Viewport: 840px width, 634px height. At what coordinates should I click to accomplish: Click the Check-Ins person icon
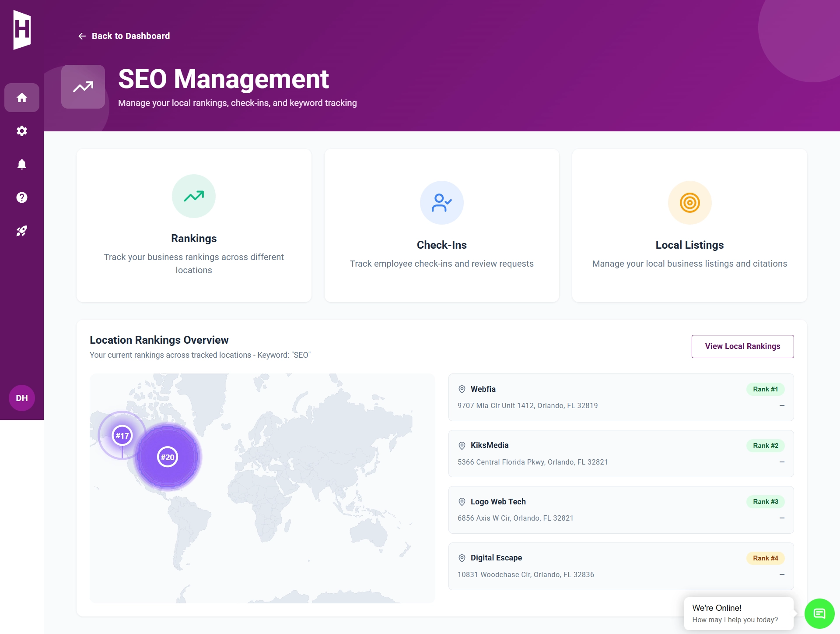tap(442, 202)
